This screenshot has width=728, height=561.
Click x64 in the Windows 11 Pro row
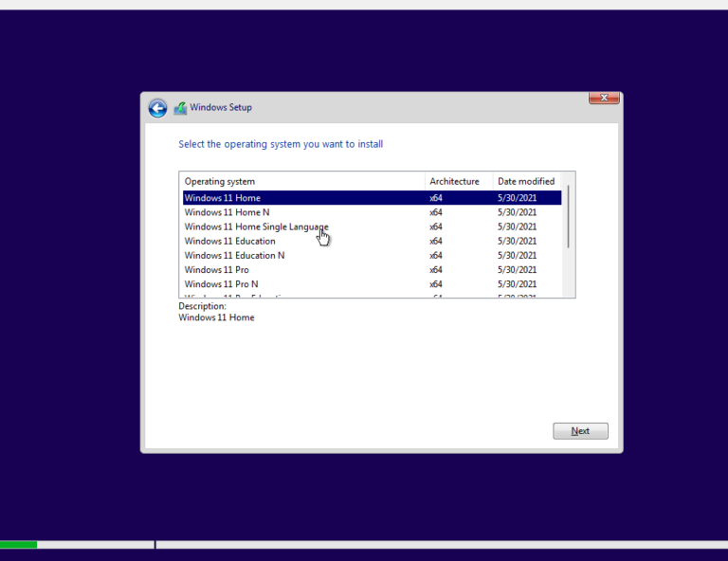435,269
